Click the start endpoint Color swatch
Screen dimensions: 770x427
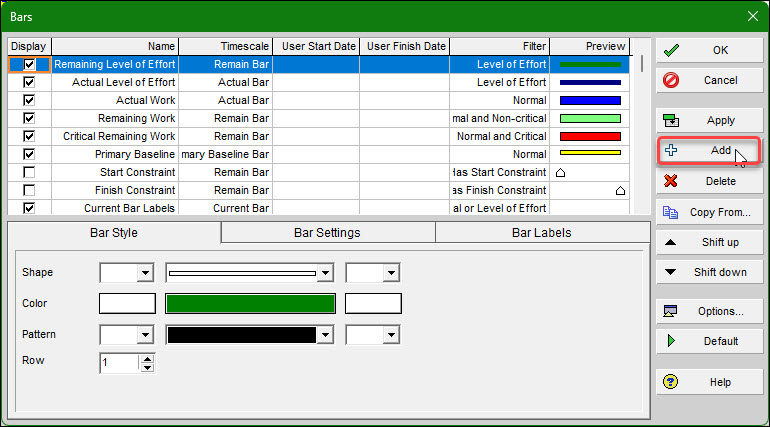click(x=127, y=303)
